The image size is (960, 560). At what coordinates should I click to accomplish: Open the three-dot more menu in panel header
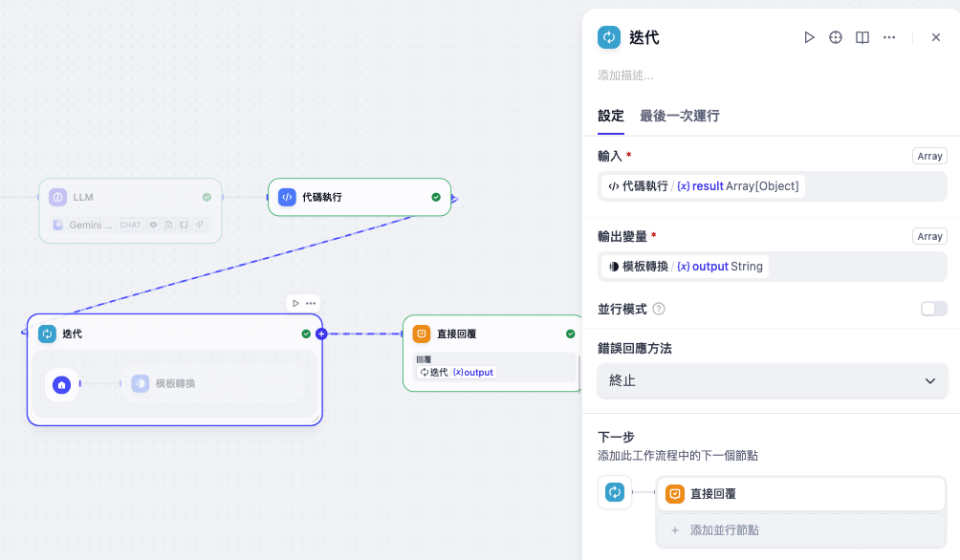(889, 37)
